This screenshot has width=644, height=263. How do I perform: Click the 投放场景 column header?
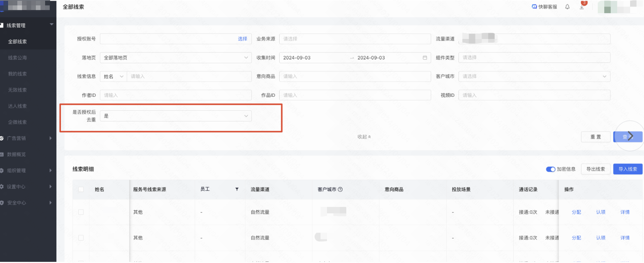point(461,189)
